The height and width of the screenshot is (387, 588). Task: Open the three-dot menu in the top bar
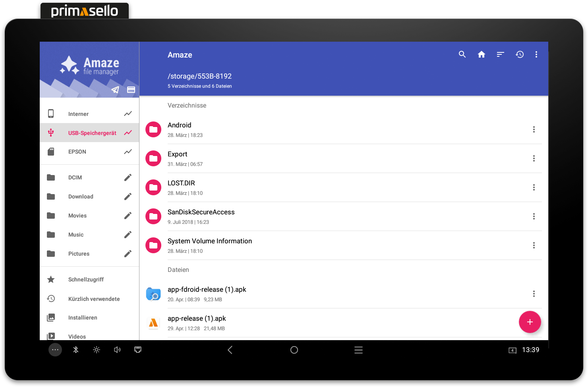[x=536, y=54]
